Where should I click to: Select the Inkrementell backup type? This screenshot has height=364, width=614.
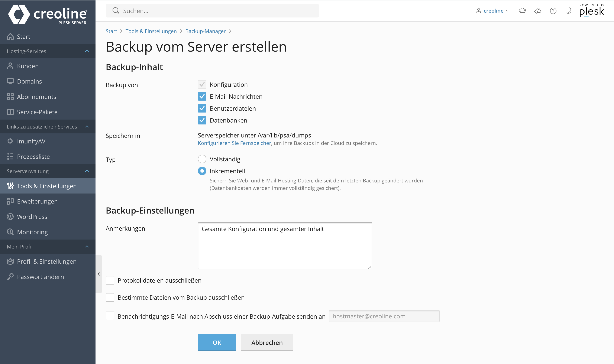point(202,171)
